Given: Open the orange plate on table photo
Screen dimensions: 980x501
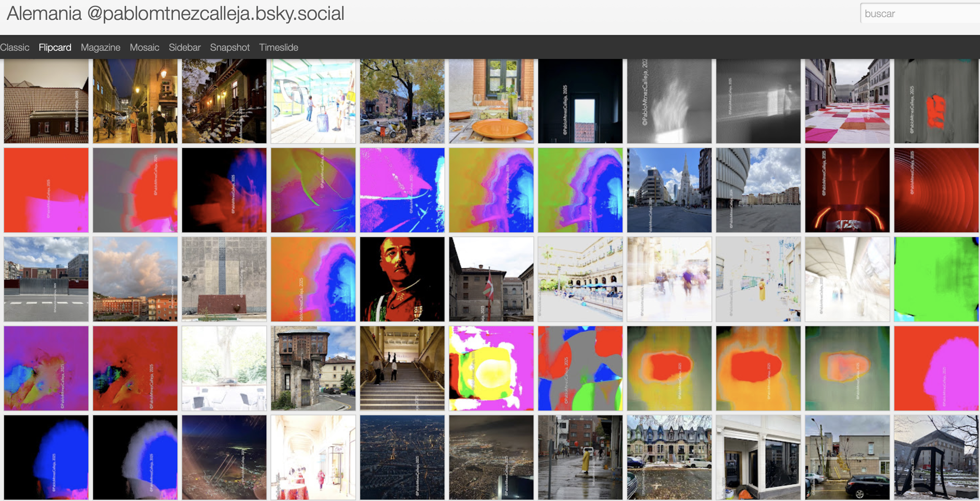Looking at the screenshot, I should pos(491,101).
